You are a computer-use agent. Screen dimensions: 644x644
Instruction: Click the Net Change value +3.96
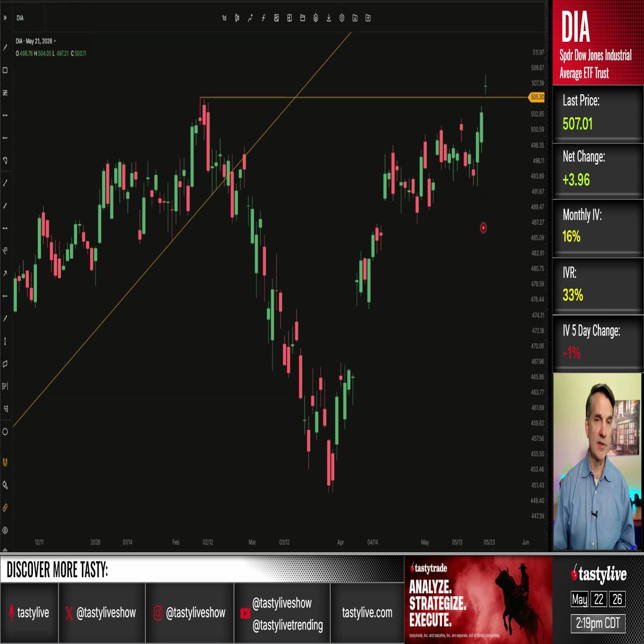coord(576,180)
